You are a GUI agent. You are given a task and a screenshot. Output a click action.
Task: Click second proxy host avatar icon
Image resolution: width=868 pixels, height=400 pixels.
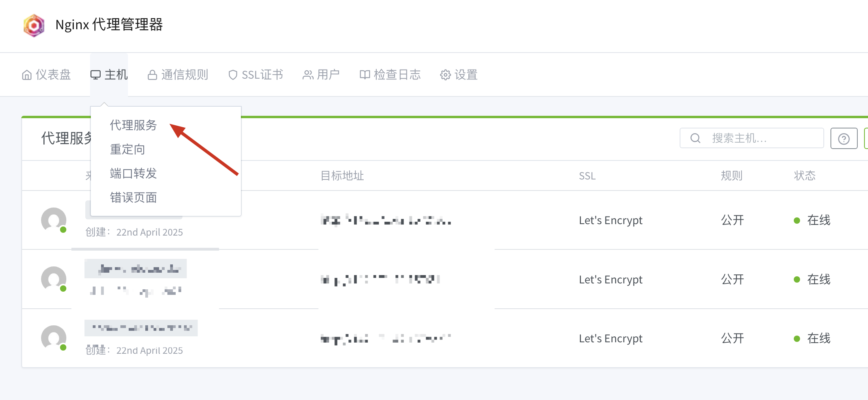54,279
